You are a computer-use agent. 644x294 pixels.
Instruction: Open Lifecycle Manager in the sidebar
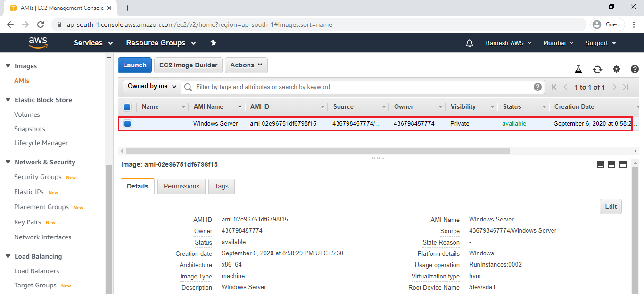pos(41,143)
